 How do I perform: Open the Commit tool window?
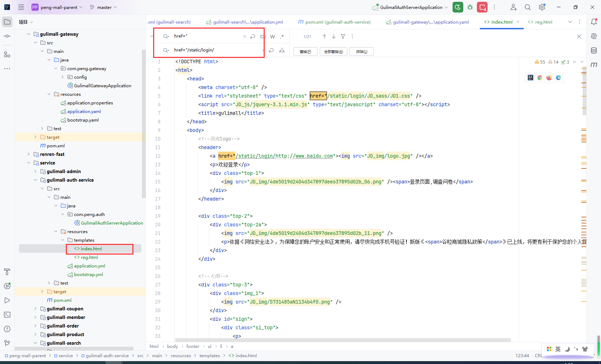click(x=7, y=36)
